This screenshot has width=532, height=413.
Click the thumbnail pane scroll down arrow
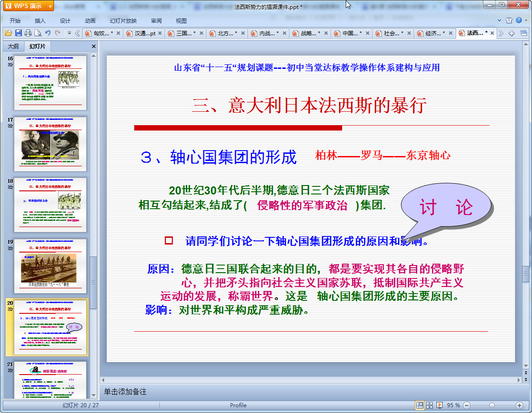tap(94, 395)
